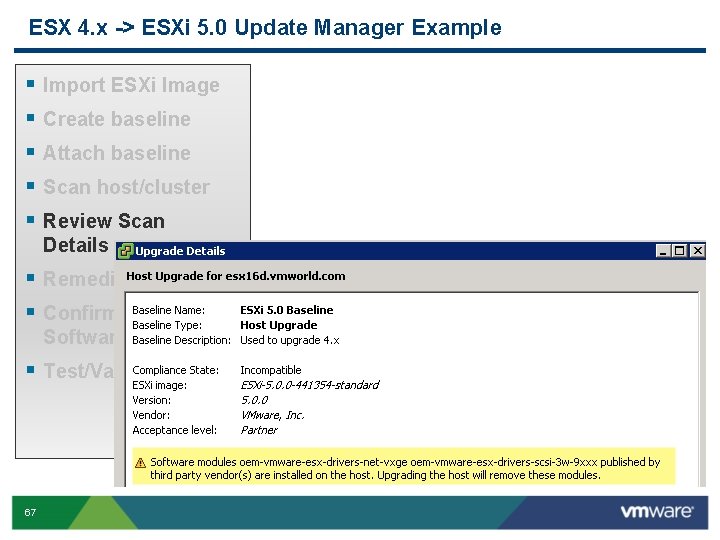Image resolution: width=720 pixels, height=540 pixels.
Task: Click the 'Baseline Type:' label
Action: click(x=167, y=325)
